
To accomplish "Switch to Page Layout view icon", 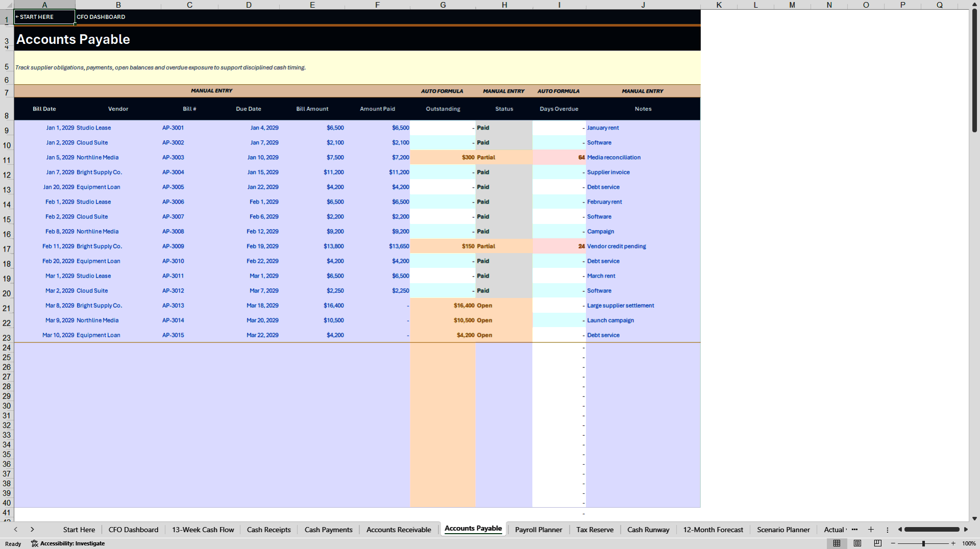I will click(857, 543).
